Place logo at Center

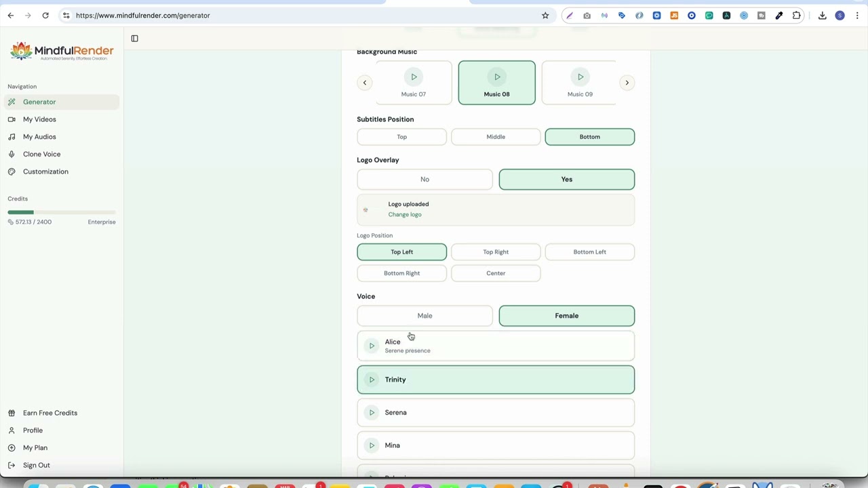point(496,273)
